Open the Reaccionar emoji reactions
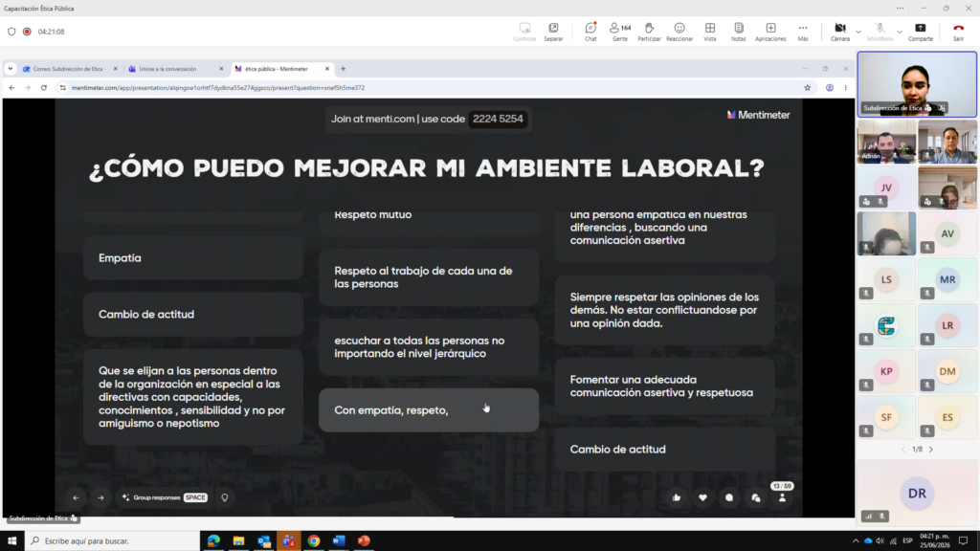 [x=679, y=32]
